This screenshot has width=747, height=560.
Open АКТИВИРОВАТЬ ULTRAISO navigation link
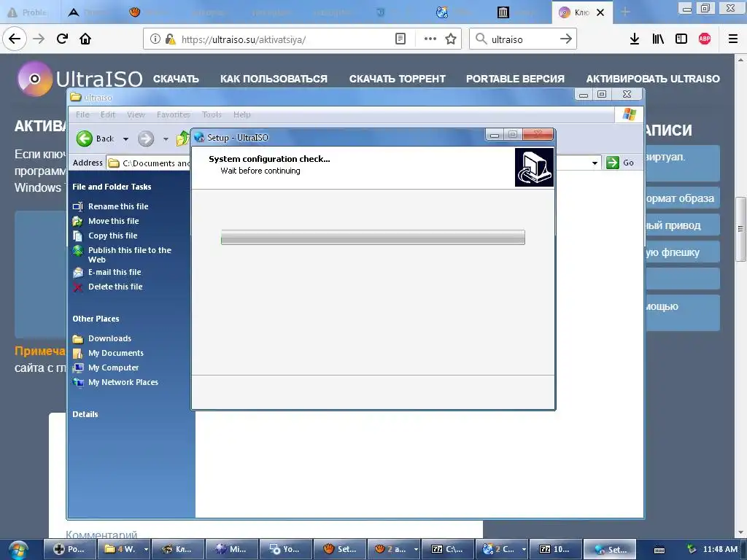(x=653, y=79)
